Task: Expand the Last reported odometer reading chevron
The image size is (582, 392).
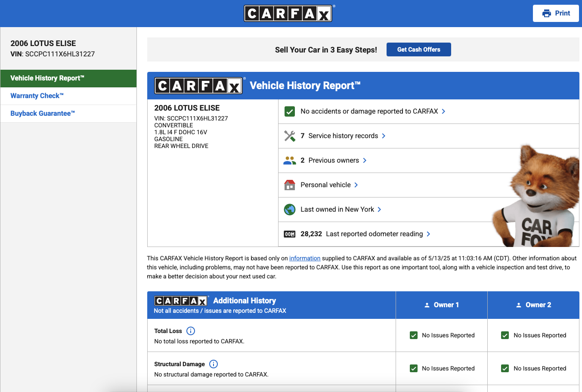Action: pos(428,234)
